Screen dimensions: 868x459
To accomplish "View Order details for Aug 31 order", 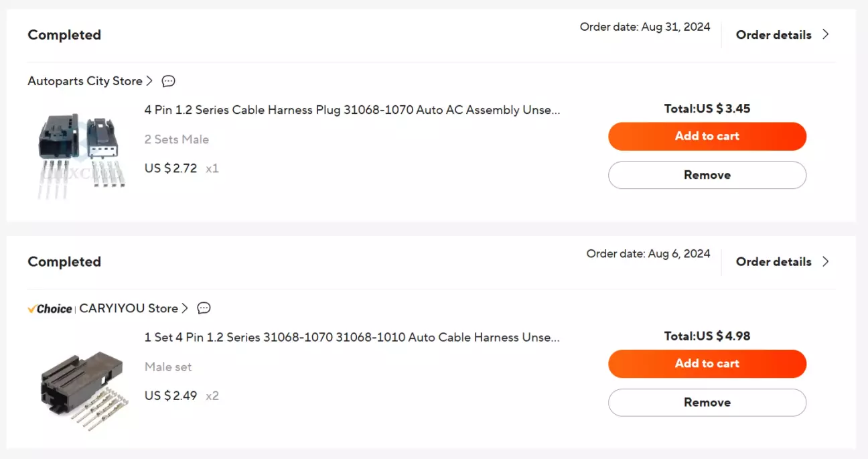I will [774, 35].
